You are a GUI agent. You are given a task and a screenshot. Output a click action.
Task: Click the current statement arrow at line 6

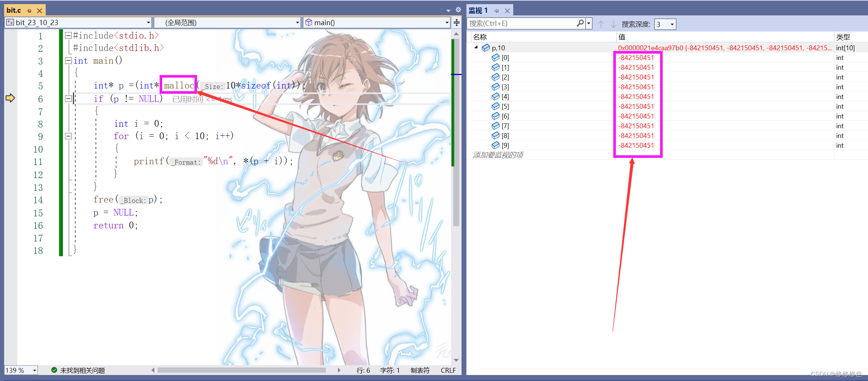click(10, 98)
